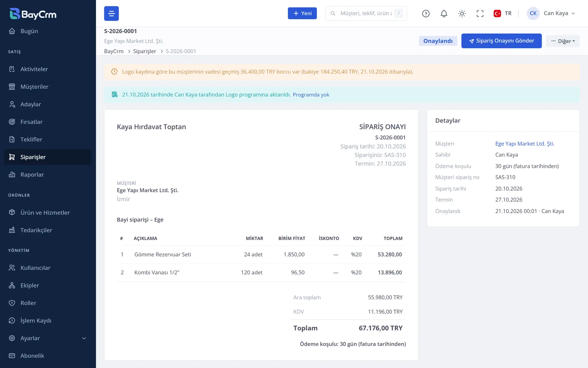Image resolution: width=588 pixels, height=368 pixels.
Task: Toggle the light/dark theme sun icon
Action: click(x=462, y=13)
